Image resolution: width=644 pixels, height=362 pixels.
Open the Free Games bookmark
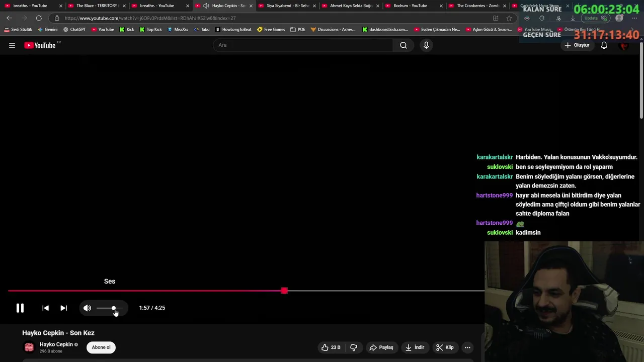[271, 30]
